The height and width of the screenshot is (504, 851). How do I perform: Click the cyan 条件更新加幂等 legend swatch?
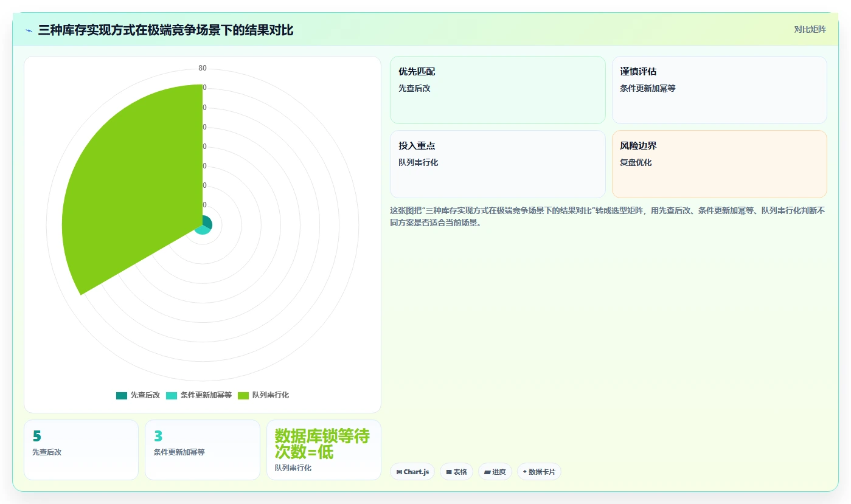click(x=172, y=395)
